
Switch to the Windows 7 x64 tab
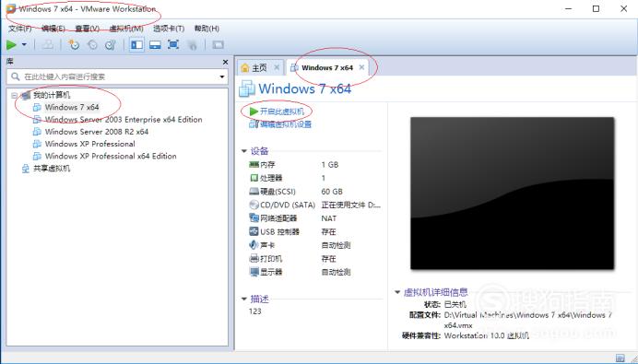[327, 68]
